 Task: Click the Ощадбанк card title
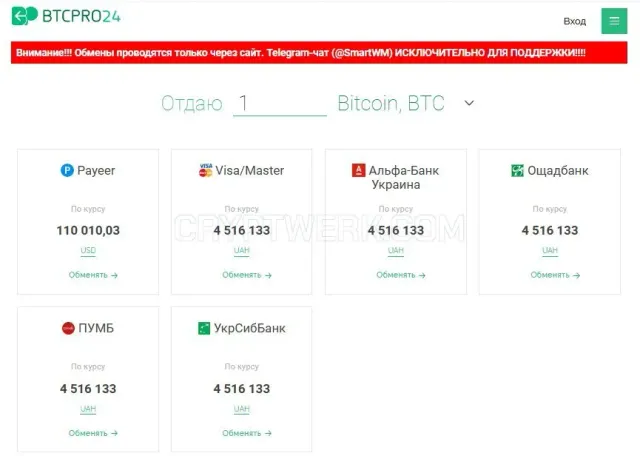click(x=558, y=171)
